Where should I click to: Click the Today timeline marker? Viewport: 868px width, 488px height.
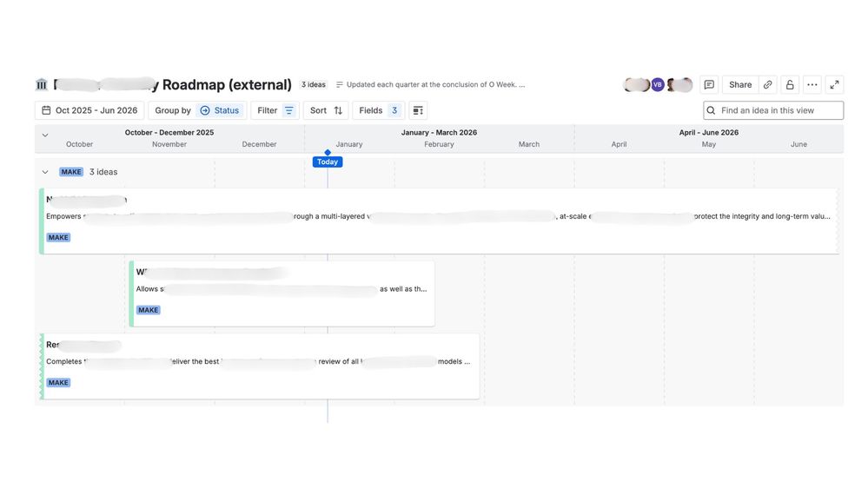coord(328,162)
